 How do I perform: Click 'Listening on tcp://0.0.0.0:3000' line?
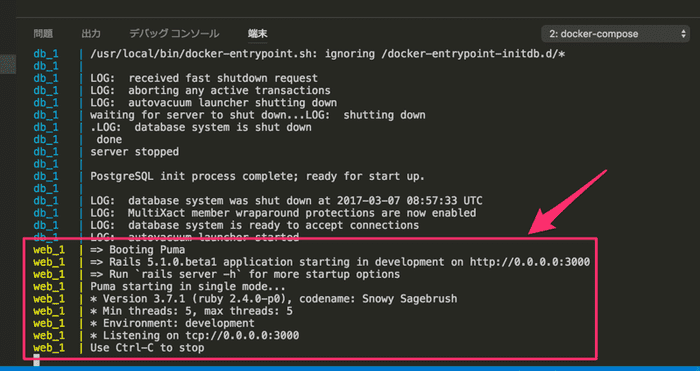pos(195,335)
